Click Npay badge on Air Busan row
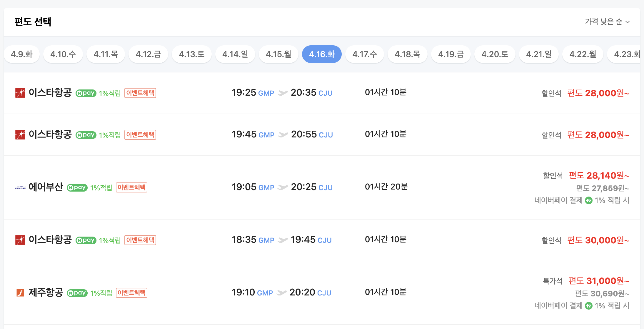The image size is (644, 329). [77, 187]
